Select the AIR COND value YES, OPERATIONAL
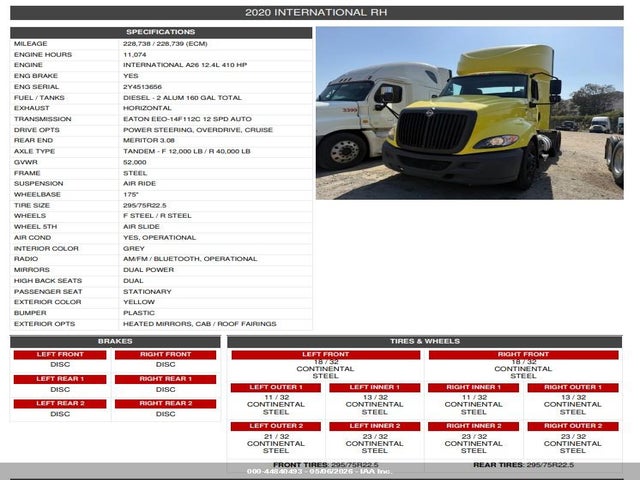640x480 pixels. [x=159, y=238]
